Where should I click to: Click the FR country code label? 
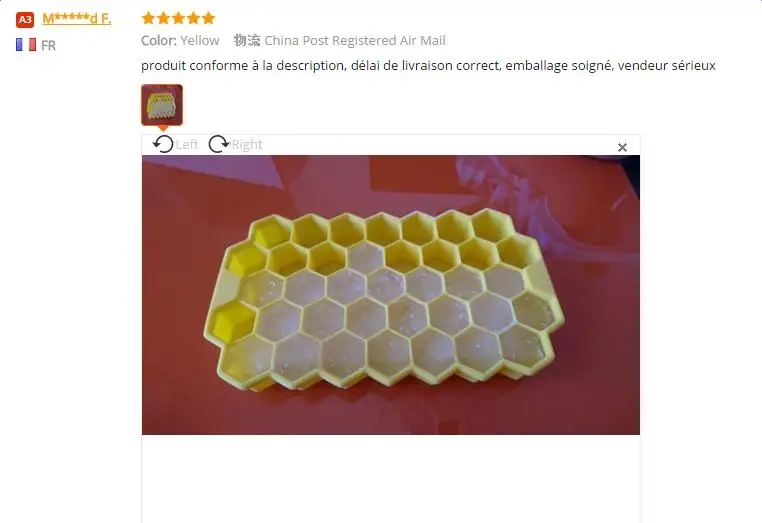click(x=48, y=45)
